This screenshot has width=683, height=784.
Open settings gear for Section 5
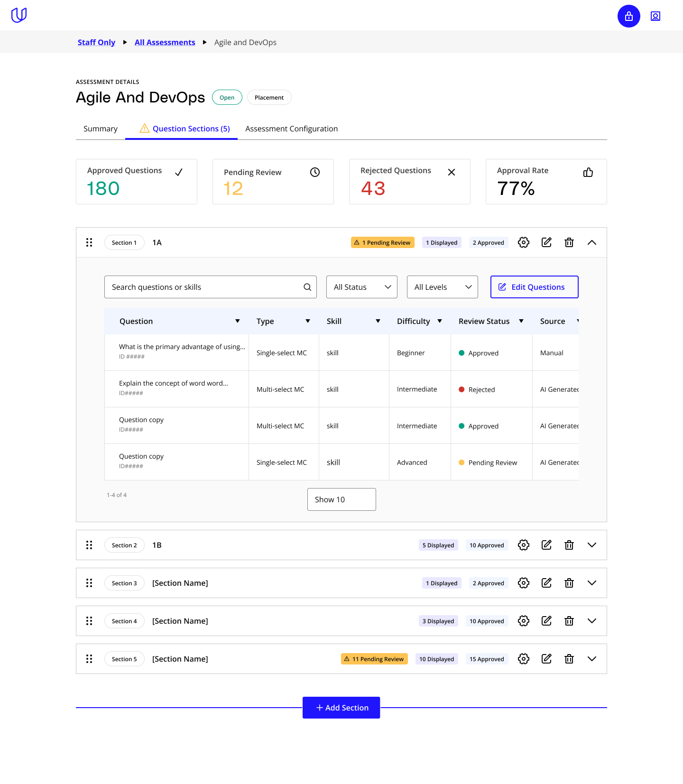(x=524, y=659)
